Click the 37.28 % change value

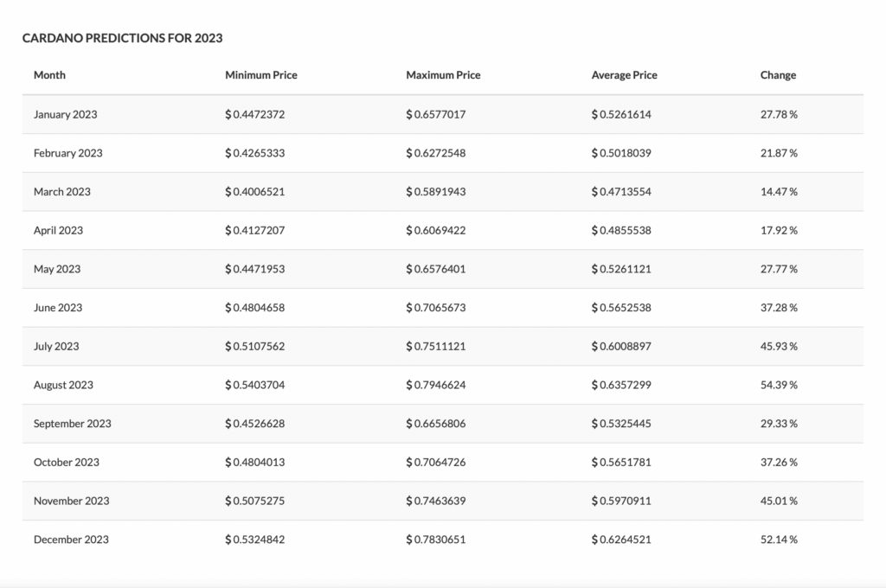click(779, 307)
